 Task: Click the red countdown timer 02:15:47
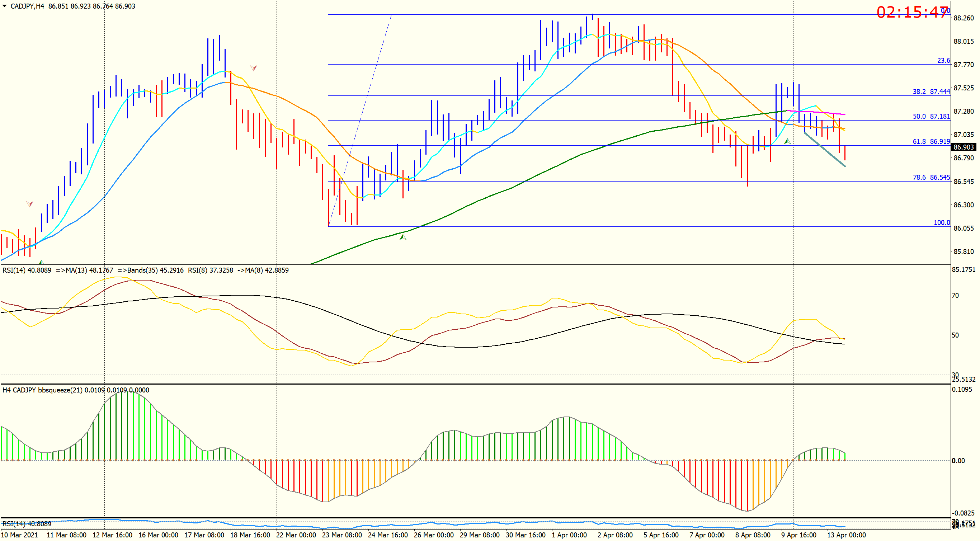tap(913, 12)
